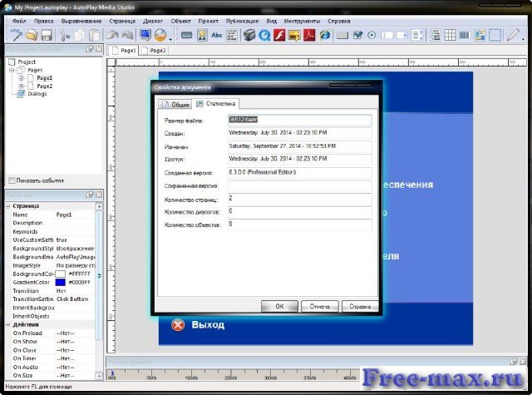Click the On Show property row

coord(53,342)
